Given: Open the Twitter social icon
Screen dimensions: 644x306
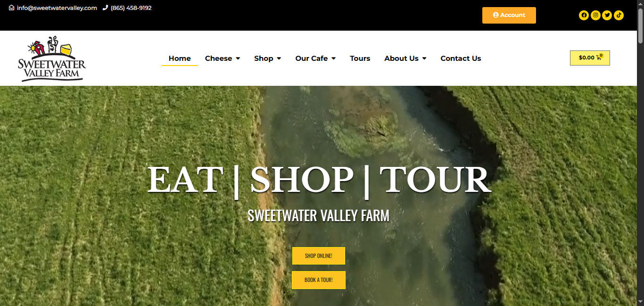Looking at the screenshot, I should [607, 15].
